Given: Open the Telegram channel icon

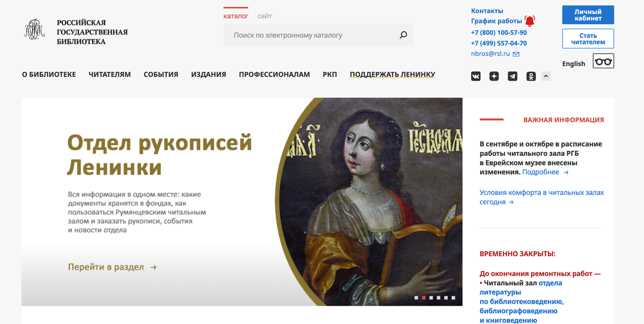Looking at the screenshot, I should [513, 76].
